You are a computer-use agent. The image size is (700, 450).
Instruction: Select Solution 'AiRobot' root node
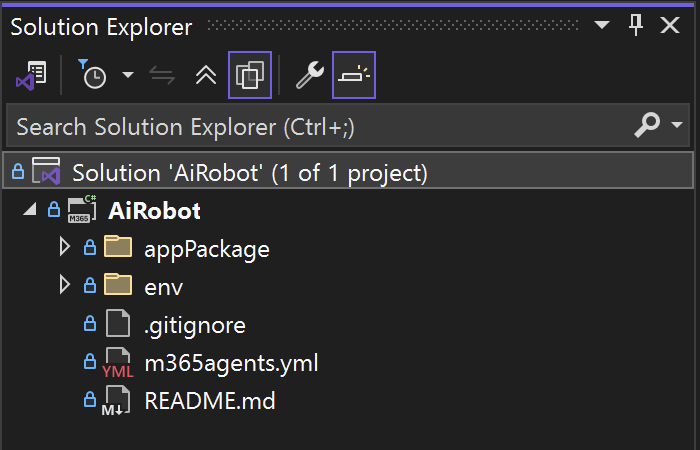(x=348, y=171)
